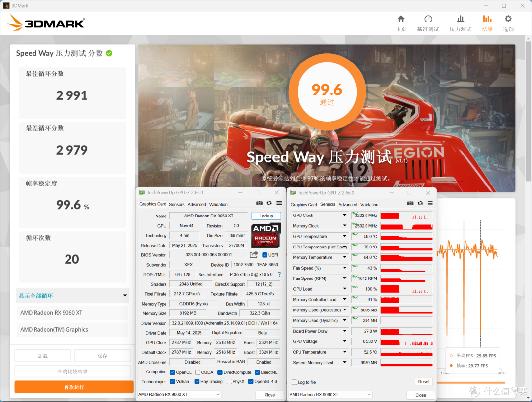Select AMD Radeon(TM) Graphics entry in 3DMark

tap(72, 330)
